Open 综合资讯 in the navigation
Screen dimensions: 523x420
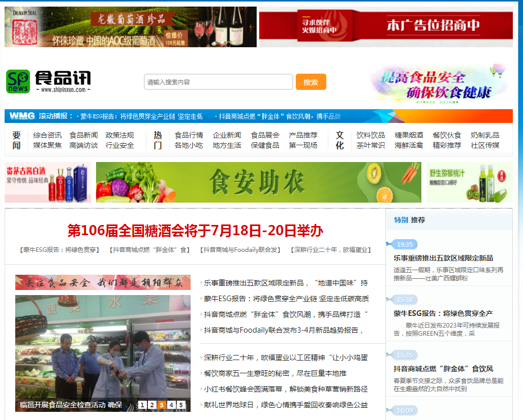click(47, 135)
